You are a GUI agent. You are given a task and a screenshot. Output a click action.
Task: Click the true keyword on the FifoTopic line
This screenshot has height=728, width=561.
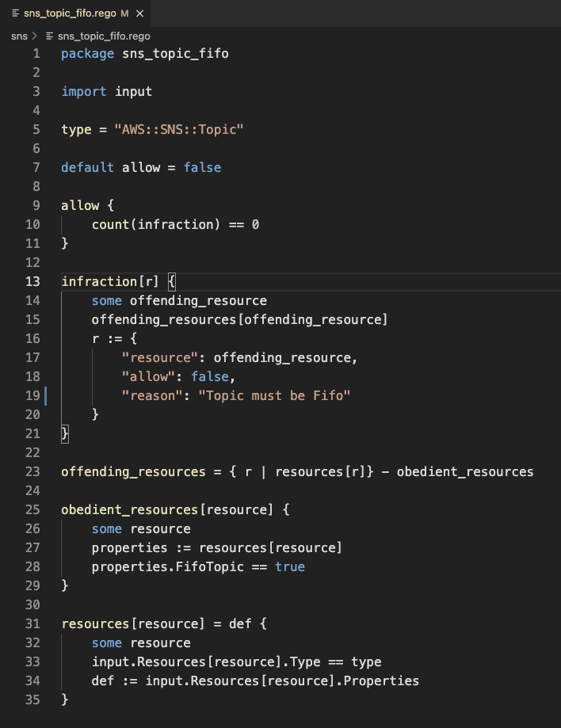[x=289, y=566]
